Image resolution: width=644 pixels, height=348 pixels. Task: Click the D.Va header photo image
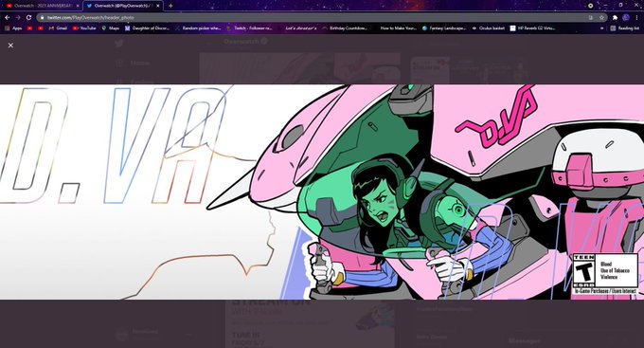[x=322, y=192]
